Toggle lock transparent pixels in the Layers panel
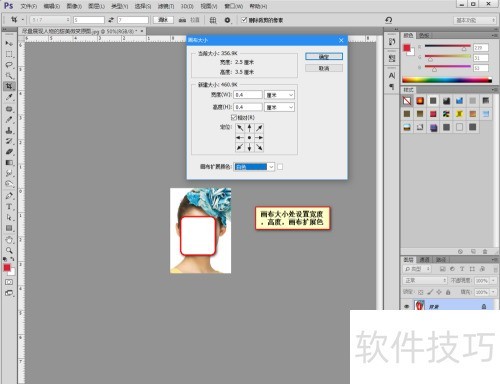Screen dimensions: 500x384 [421, 292]
